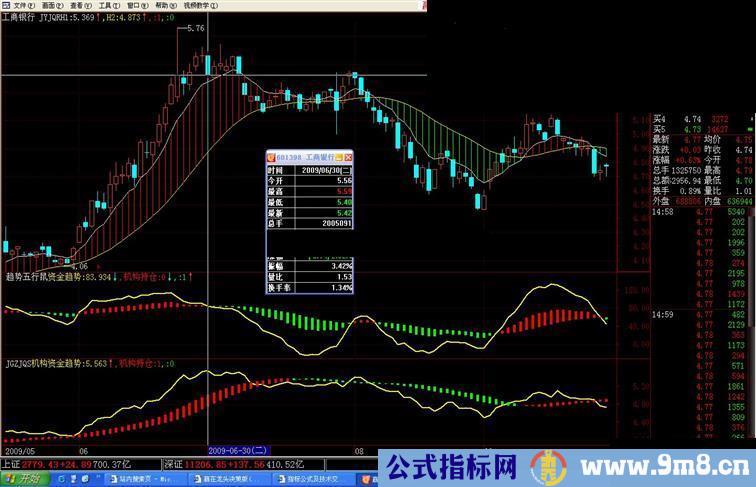Click the application icon in the menu bar
The width and height of the screenshot is (756, 487).
tap(6, 5)
